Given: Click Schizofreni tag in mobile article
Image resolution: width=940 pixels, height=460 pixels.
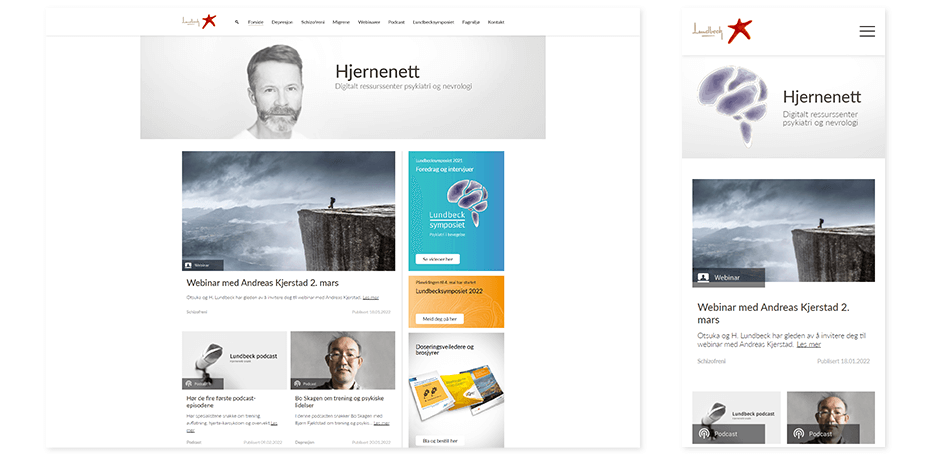Looking at the screenshot, I should 712,361.
